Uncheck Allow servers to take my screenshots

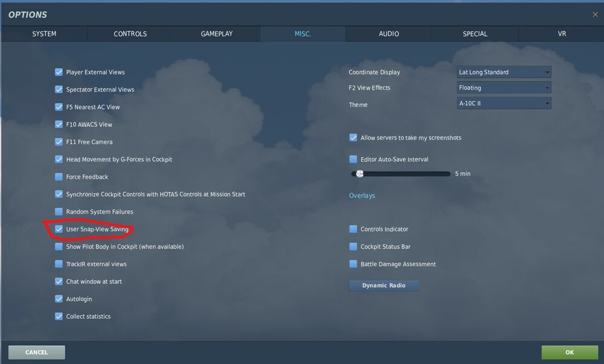pos(353,138)
